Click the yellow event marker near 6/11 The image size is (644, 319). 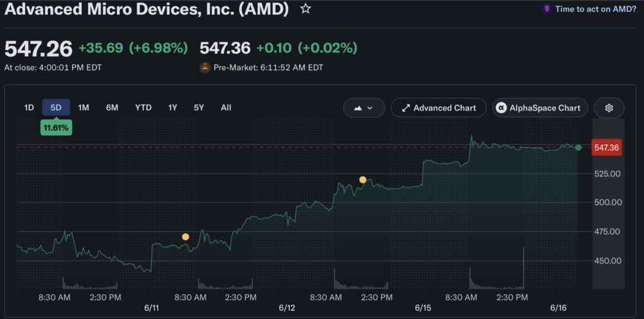point(186,237)
